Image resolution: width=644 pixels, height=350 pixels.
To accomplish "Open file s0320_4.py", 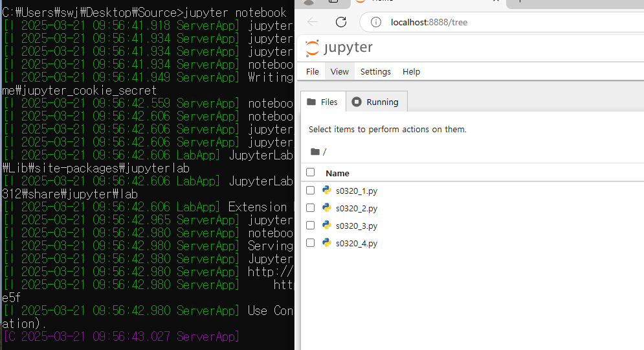I will coord(357,244).
